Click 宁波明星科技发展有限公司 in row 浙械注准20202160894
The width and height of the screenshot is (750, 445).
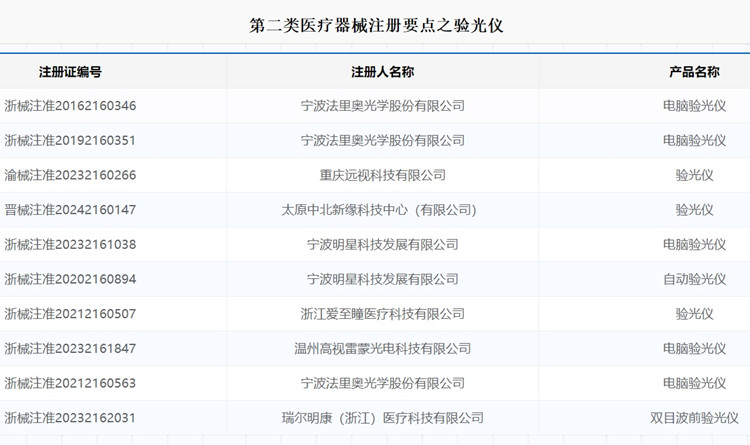pos(383,279)
